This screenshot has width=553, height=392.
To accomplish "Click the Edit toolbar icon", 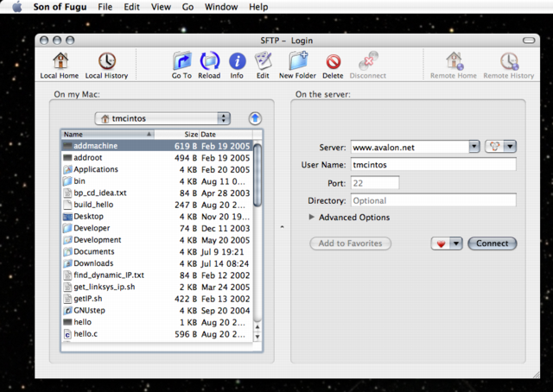I will coord(263,60).
